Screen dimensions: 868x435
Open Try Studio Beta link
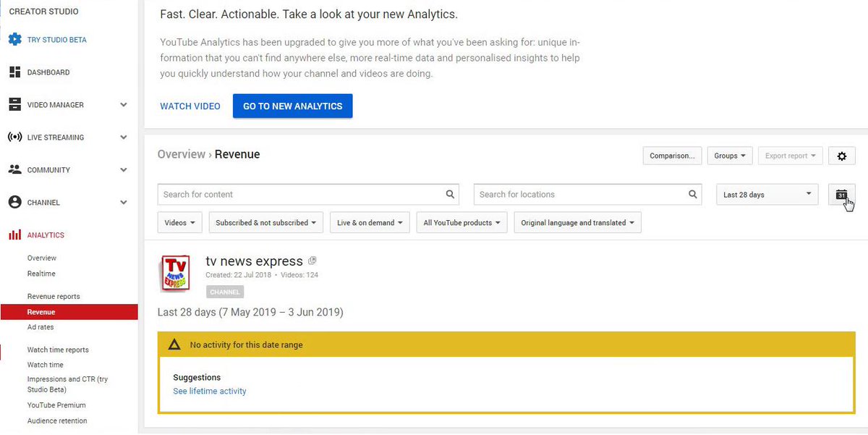(x=57, y=40)
